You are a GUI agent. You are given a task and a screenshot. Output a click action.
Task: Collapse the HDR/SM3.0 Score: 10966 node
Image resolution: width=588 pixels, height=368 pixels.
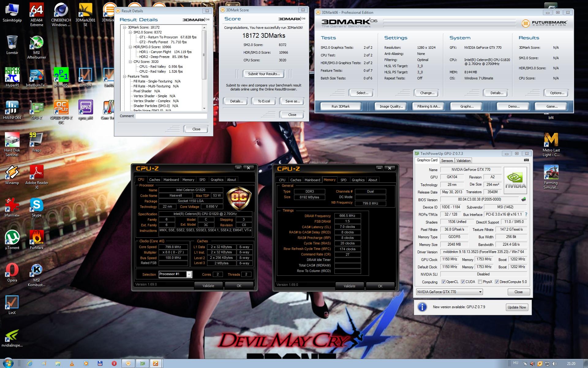(x=130, y=47)
